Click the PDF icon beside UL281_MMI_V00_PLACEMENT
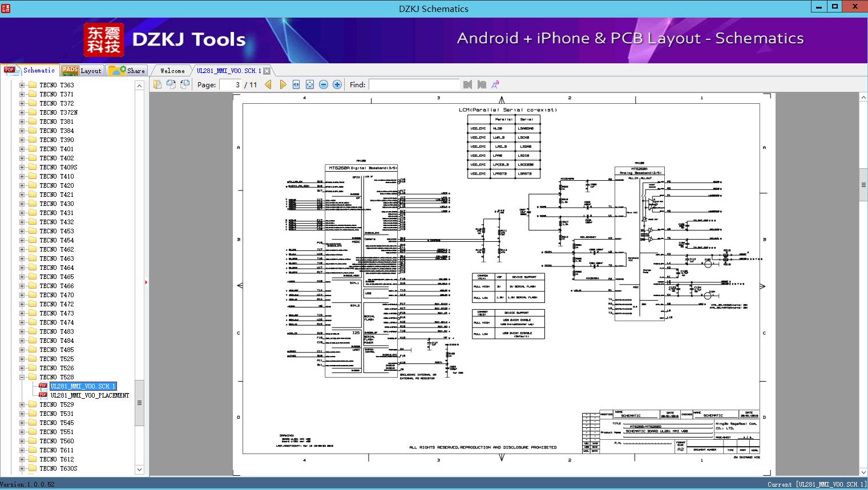The width and height of the screenshot is (868, 490). (x=43, y=395)
